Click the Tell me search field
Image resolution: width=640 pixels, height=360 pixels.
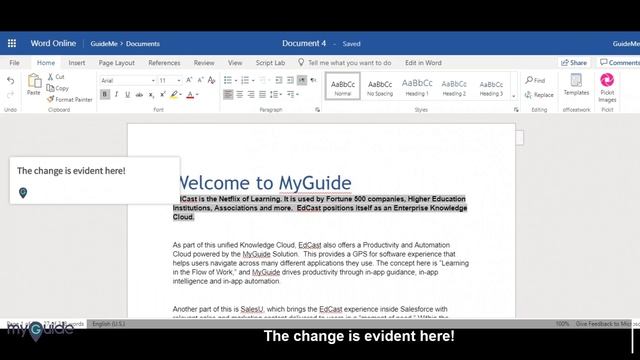coord(349,63)
